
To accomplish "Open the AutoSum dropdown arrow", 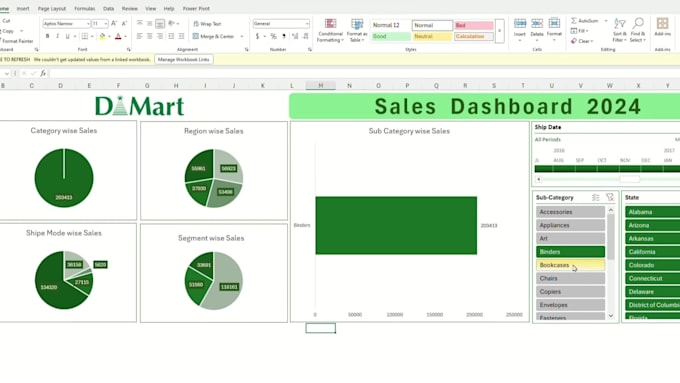I will pos(605,21).
